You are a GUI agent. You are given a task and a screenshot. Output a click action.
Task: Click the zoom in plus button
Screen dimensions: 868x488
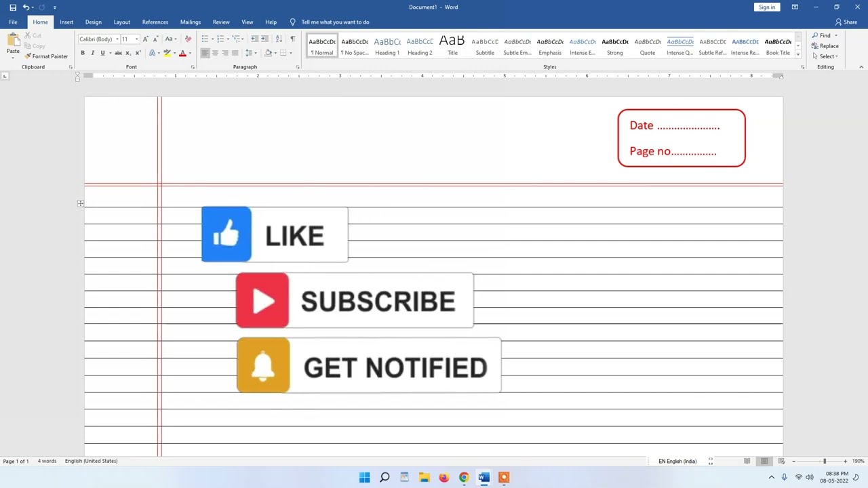[x=845, y=461]
